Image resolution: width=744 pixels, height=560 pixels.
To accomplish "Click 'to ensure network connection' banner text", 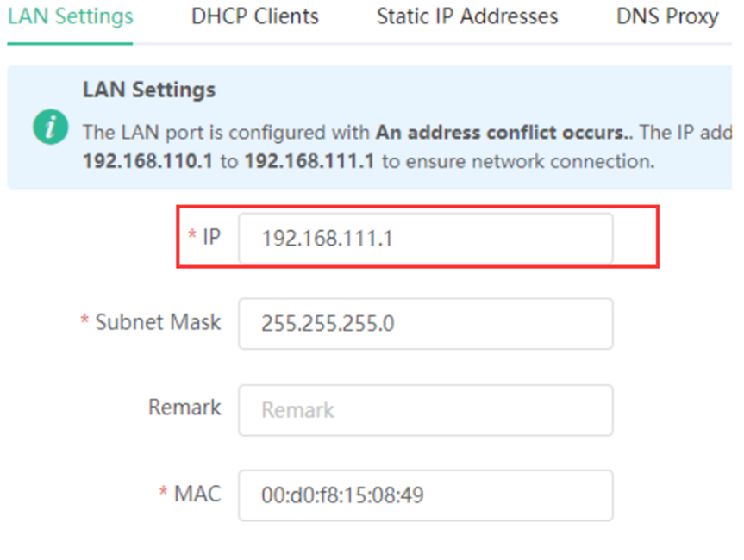I will click(513, 161).
